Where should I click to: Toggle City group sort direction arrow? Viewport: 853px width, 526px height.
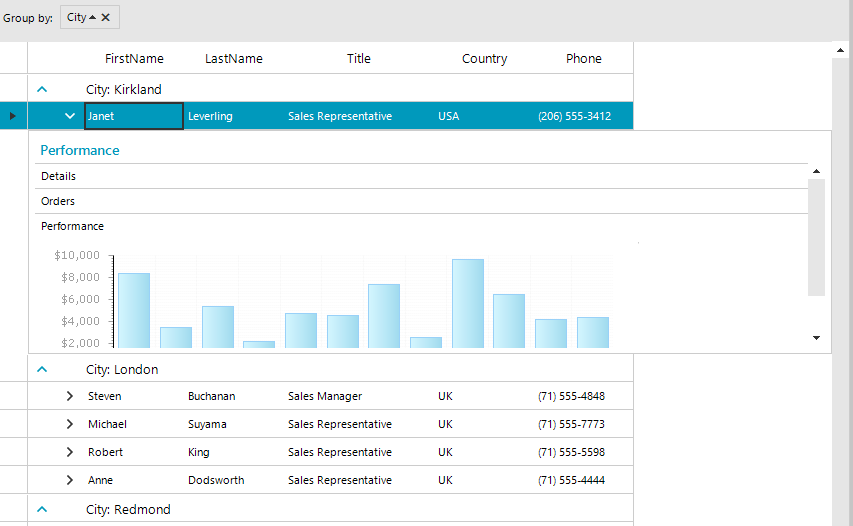pyautogui.click(x=92, y=17)
